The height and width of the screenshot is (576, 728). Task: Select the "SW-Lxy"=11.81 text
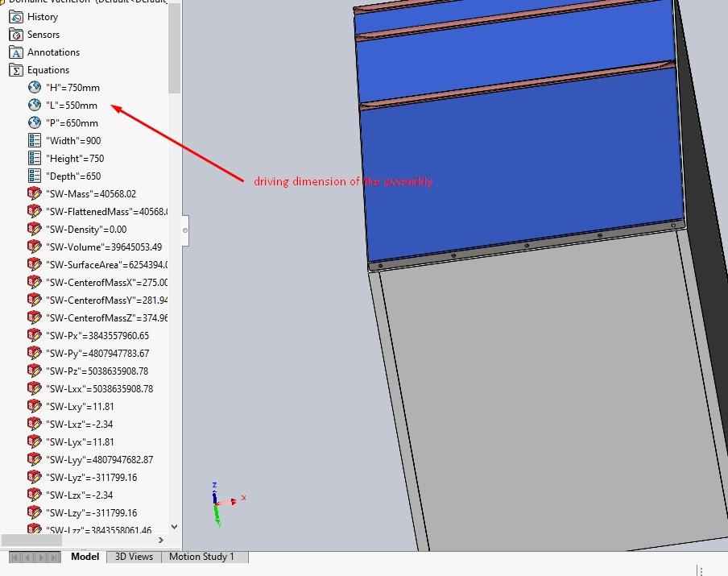coord(80,407)
